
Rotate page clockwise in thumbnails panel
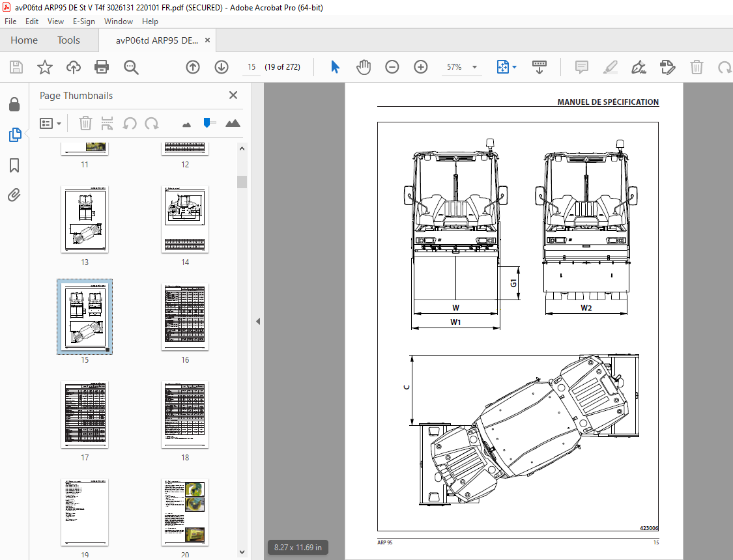[x=151, y=123]
